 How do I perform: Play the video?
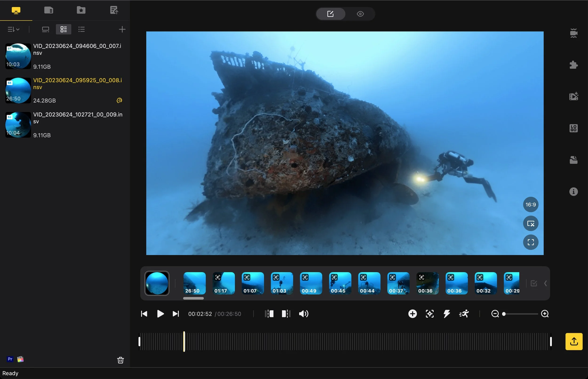[160, 314]
